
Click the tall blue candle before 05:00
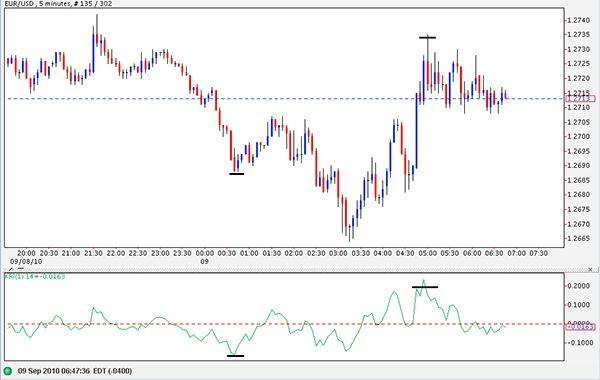point(417,130)
